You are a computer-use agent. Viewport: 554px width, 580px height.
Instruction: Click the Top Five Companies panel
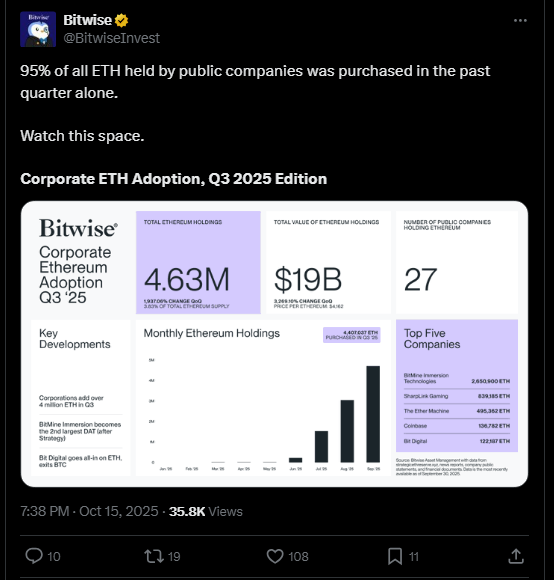[457, 385]
